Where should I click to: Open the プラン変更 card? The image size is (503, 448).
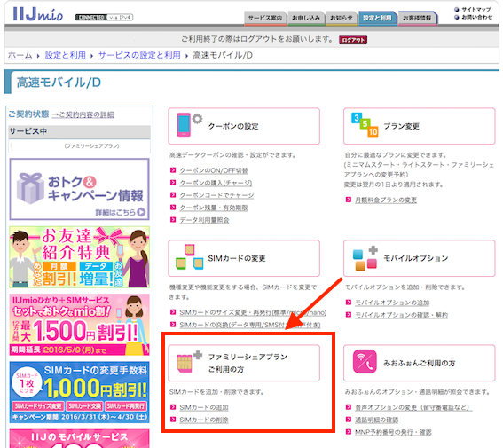(420, 126)
